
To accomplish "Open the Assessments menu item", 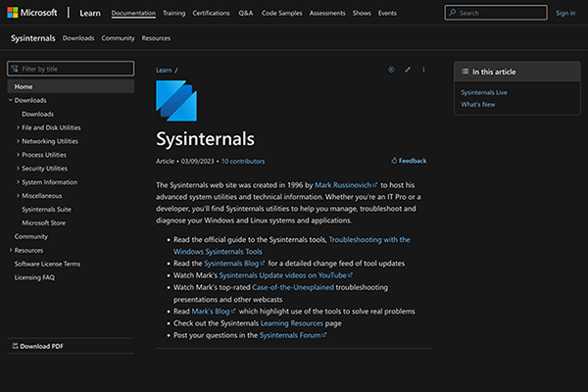I will [327, 13].
